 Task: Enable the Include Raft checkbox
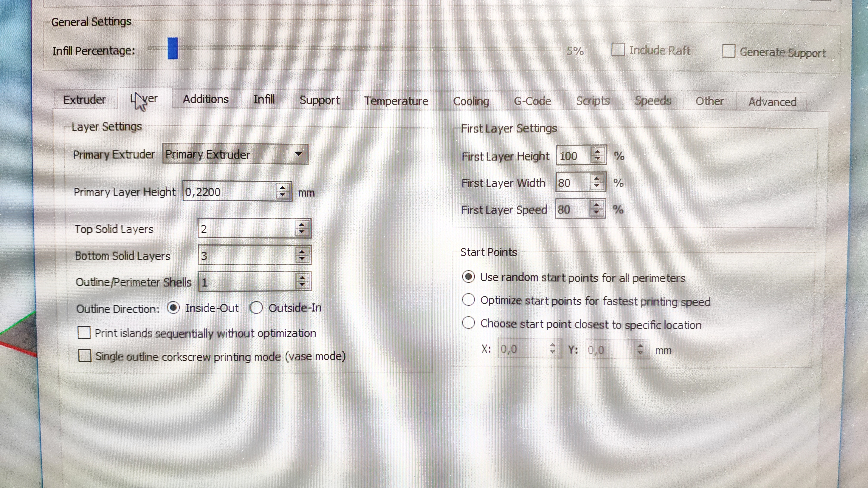pos(618,50)
